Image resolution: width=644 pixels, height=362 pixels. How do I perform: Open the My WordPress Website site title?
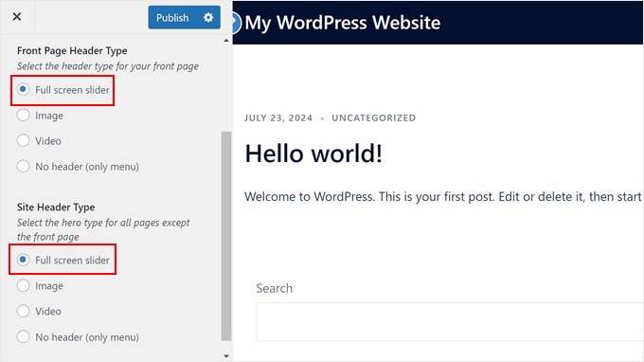343,23
